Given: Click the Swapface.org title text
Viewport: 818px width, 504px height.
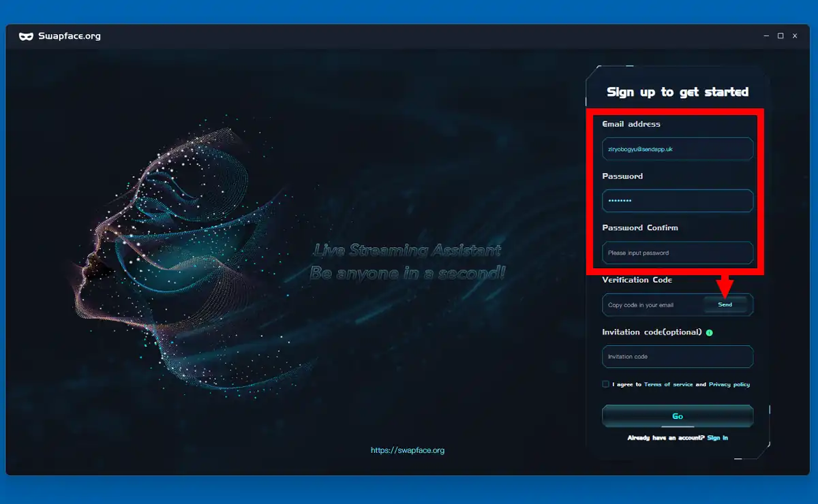Looking at the screenshot, I should 70,36.
